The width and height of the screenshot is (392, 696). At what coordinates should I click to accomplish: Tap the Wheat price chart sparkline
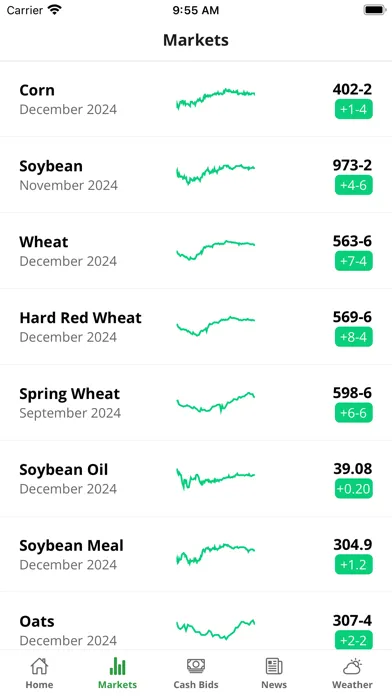216,250
